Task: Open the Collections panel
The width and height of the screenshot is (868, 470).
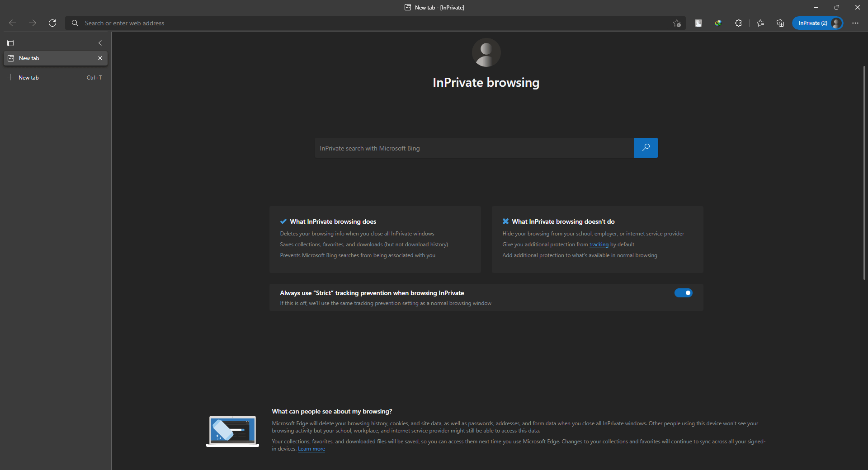Action: pyautogui.click(x=780, y=23)
